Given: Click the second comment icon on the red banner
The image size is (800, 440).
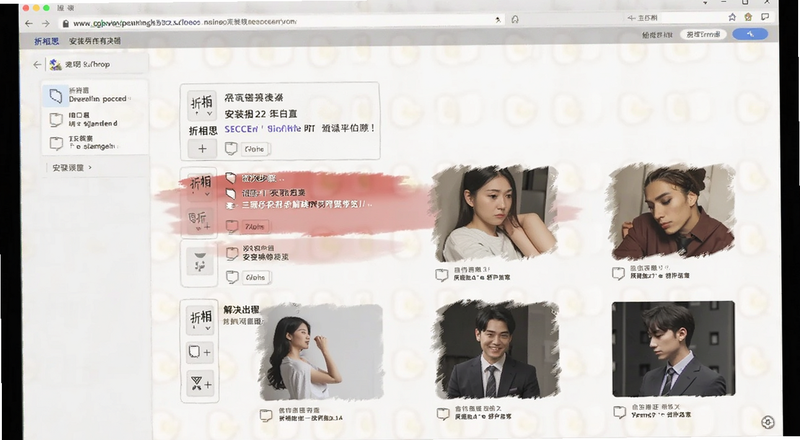Looking at the screenshot, I should click(231, 193).
